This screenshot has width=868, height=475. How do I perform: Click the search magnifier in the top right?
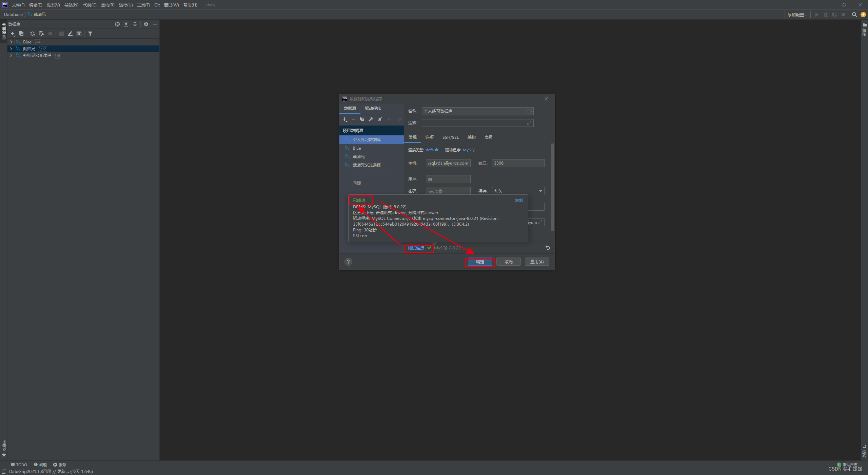click(854, 15)
